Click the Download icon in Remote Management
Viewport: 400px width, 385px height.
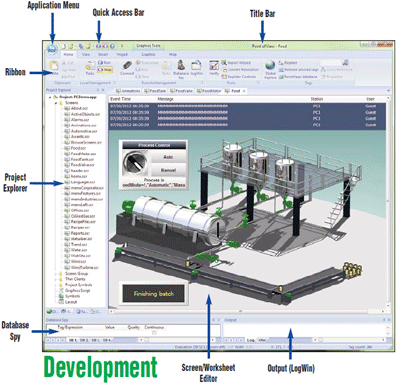(147, 62)
